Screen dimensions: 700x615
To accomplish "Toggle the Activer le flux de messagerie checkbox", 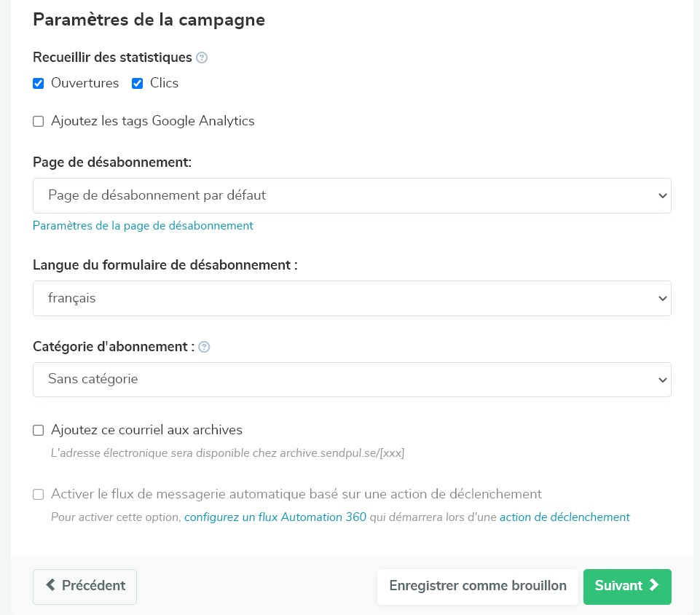I will pos(39,495).
